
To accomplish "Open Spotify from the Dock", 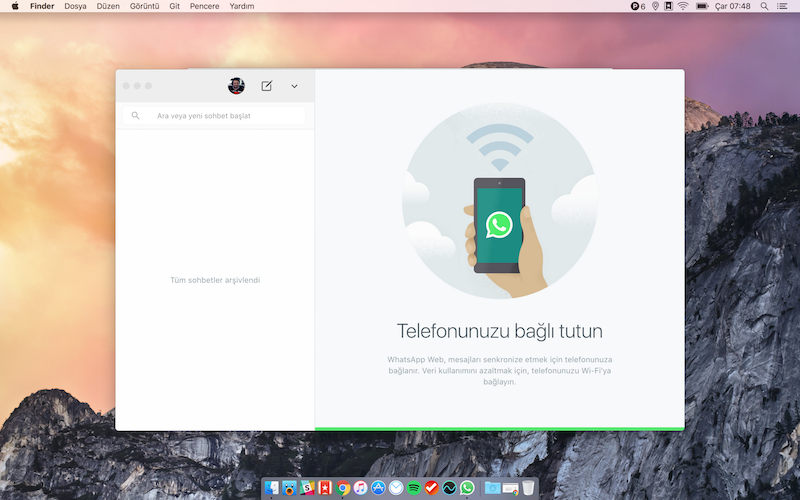I will pyautogui.click(x=414, y=488).
